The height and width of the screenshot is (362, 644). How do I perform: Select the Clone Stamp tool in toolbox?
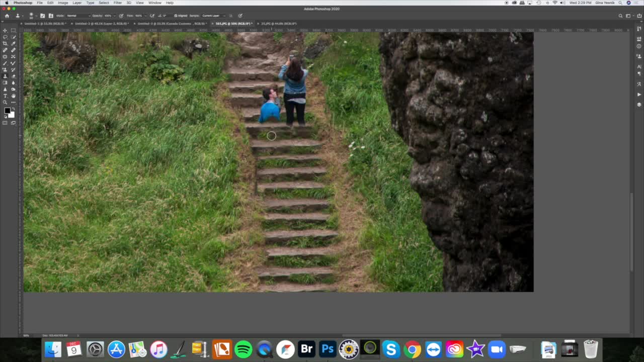pyautogui.click(x=5, y=76)
